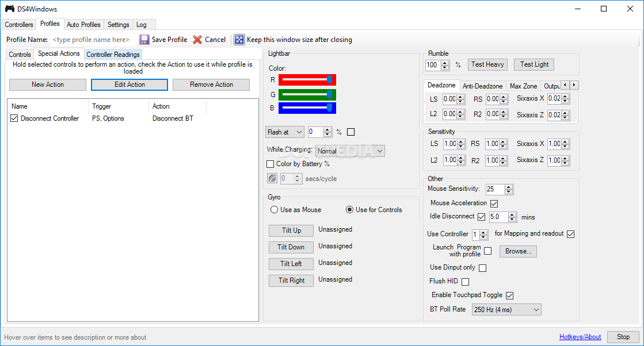The width and height of the screenshot is (644, 346).
Task: Click the Sensitivity Sixaxis Z value field
Action: pyautogui.click(x=554, y=160)
